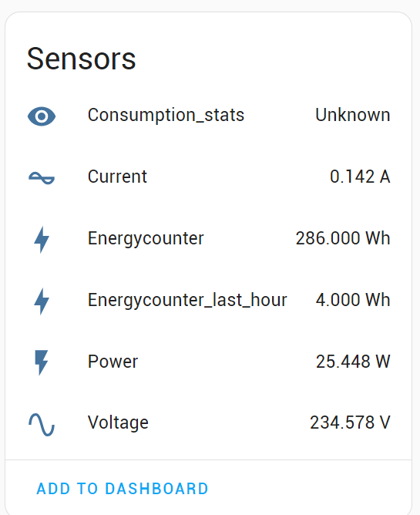This screenshot has height=515, width=420.
Task: Open the Energycounter_last_hour sensor row
Action: click(209, 300)
